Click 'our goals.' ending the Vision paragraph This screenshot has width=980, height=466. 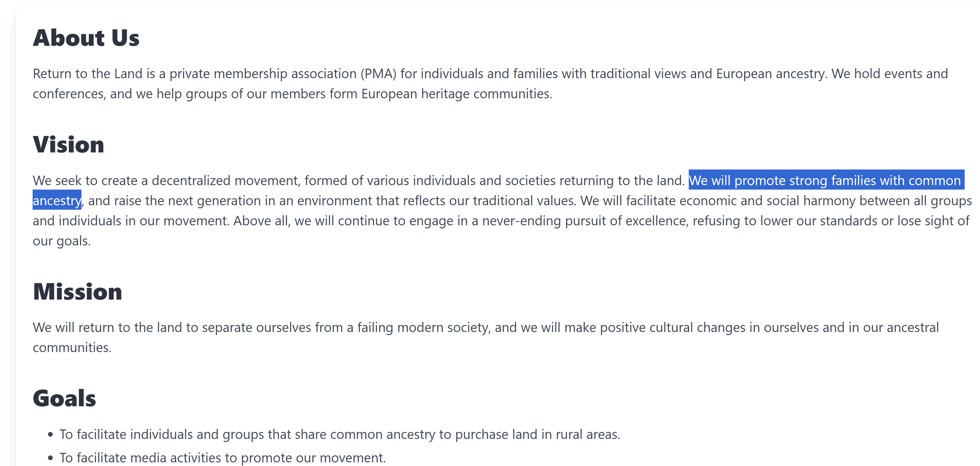click(x=62, y=241)
